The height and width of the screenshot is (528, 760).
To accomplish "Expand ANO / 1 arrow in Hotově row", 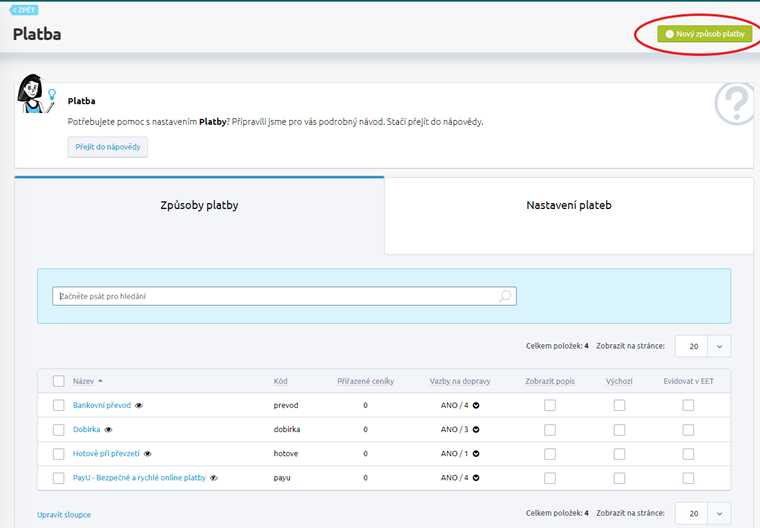I will coord(476,454).
